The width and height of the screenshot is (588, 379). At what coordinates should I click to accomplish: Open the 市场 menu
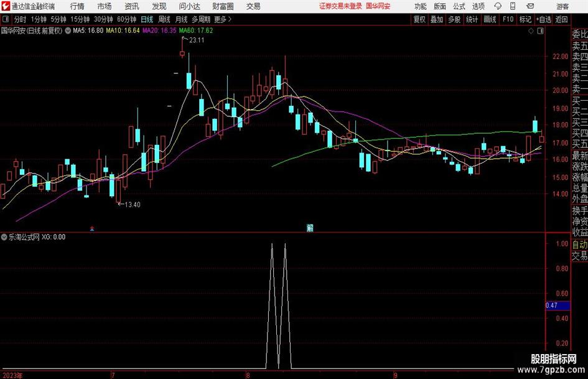click(105, 6)
